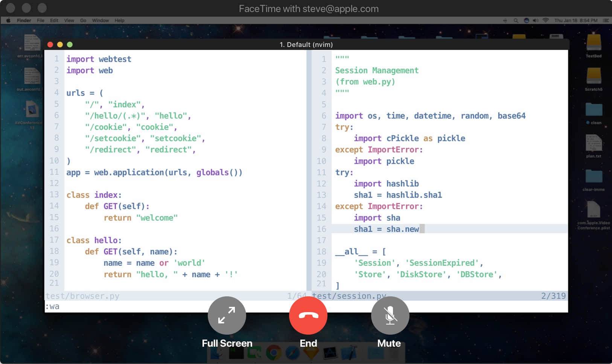Viewport: 612px width, 364px height.
Task: Click the line class index:
Action: pos(94,195)
